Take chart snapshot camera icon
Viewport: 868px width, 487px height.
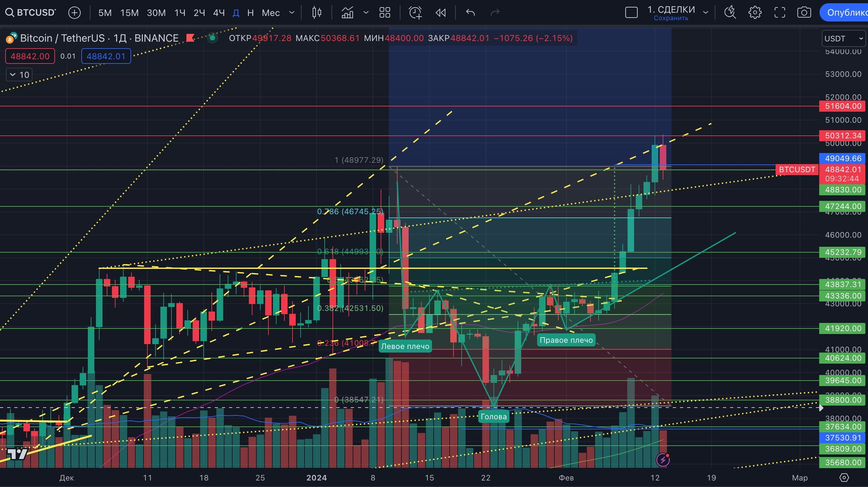[x=804, y=13]
